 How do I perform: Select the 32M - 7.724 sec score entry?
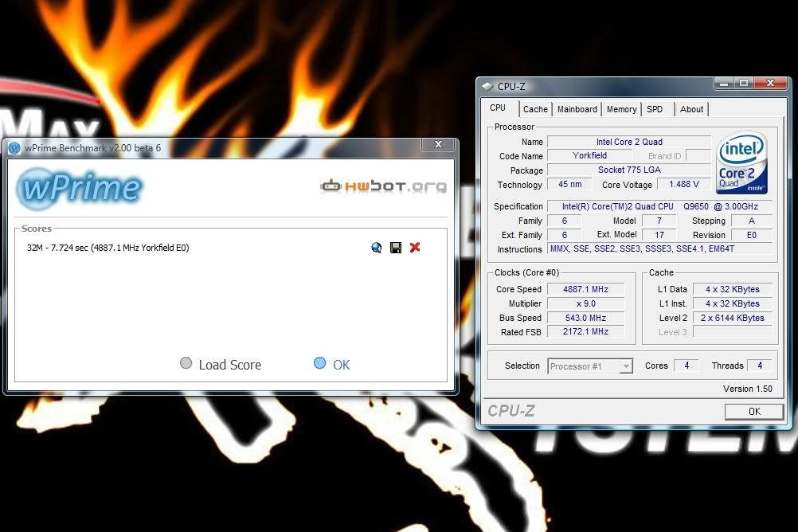108,248
